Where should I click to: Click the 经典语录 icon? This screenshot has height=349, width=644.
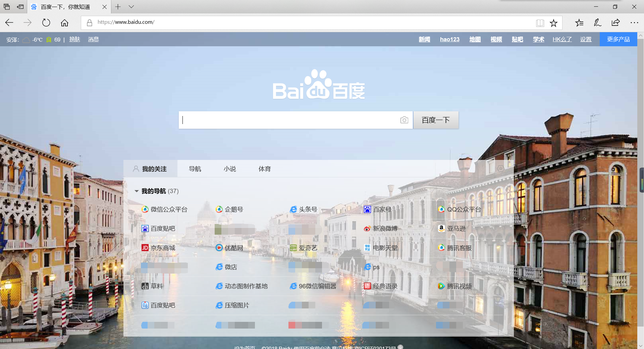point(367,286)
